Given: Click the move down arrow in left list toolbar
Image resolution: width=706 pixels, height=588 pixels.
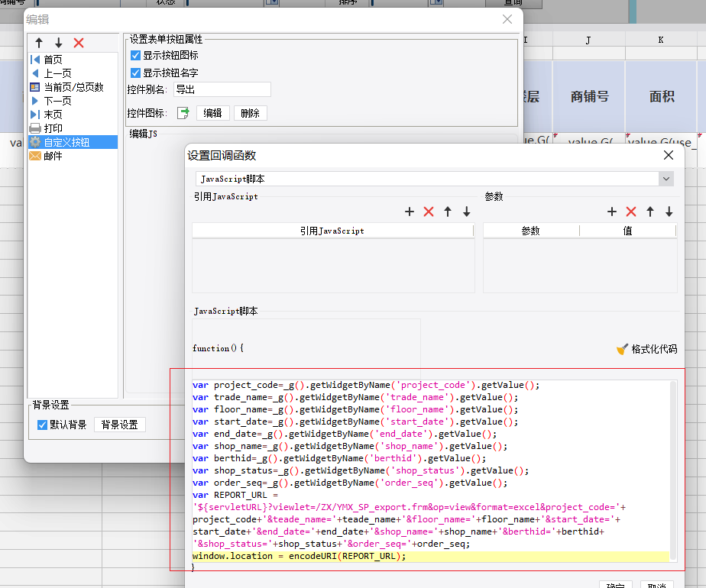Looking at the screenshot, I should pos(58,44).
